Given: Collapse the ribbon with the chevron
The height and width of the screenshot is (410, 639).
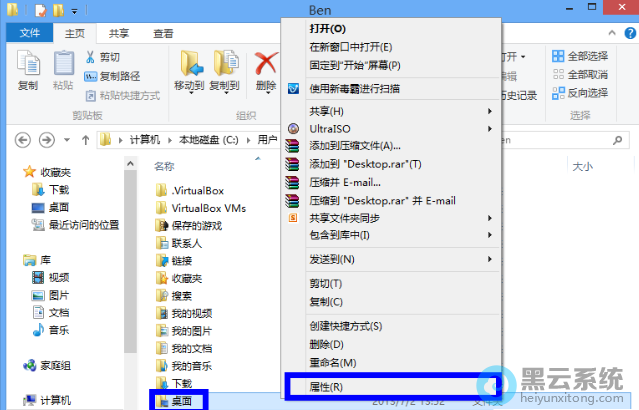Looking at the screenshot, I should coord(612,33).
